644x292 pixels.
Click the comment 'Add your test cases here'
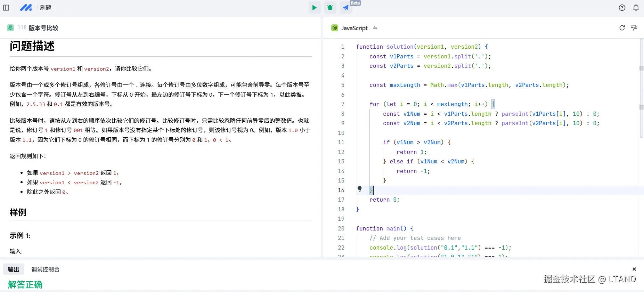415,238
